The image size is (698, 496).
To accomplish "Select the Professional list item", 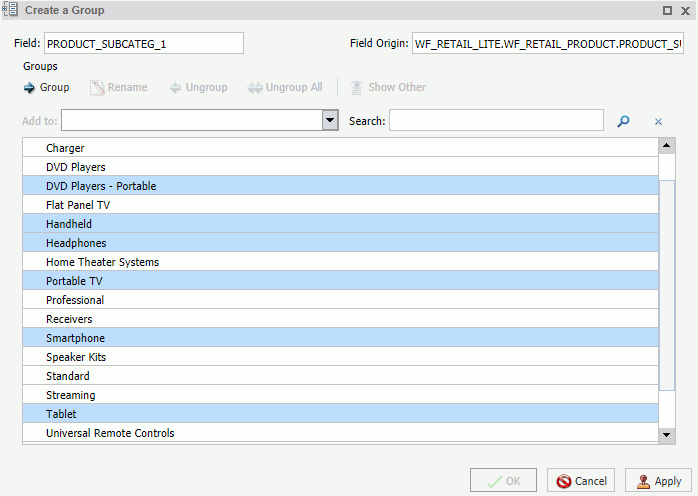I will coord(341,300).
